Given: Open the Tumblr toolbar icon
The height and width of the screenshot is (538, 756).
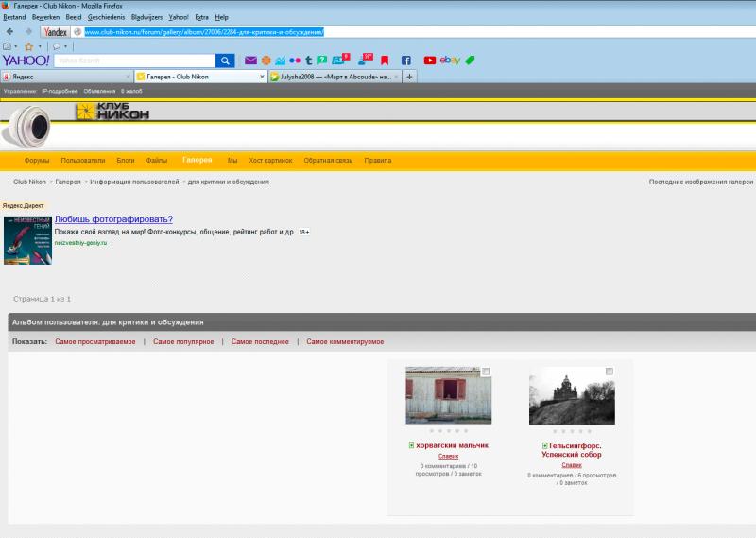Looking at the screenshot, I should tap(309, 61).
